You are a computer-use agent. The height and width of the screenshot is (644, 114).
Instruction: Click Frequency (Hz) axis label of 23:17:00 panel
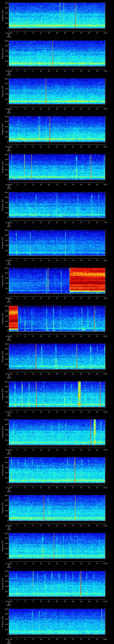[3, 621]
